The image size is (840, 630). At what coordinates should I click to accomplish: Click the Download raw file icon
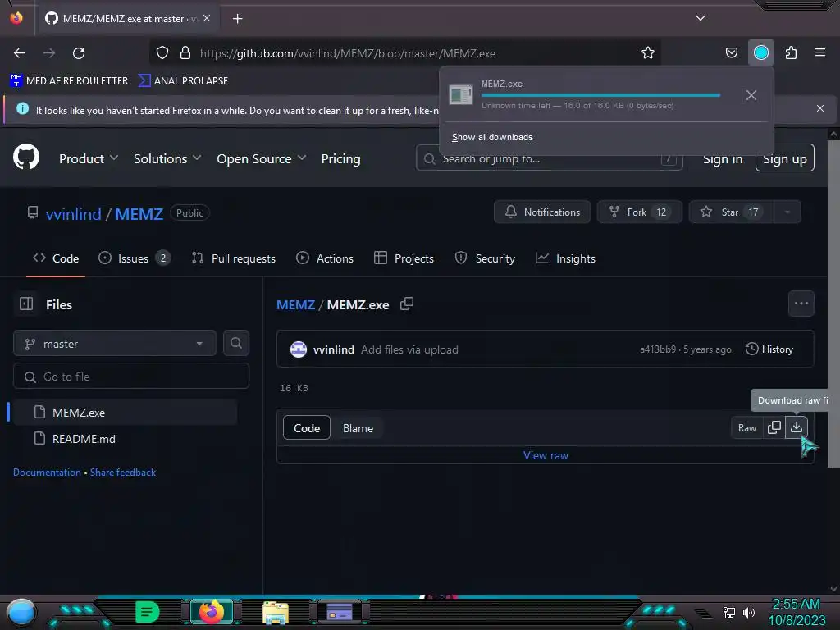[x=796, y=427]
